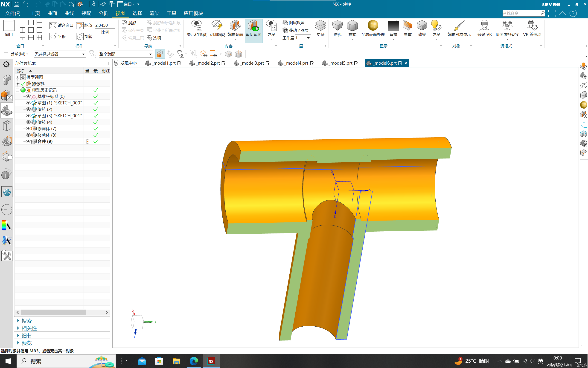The width and height of the screenshot is (588, 368).
Task: Expand the 摄像机 tree node
Action: 17,83
